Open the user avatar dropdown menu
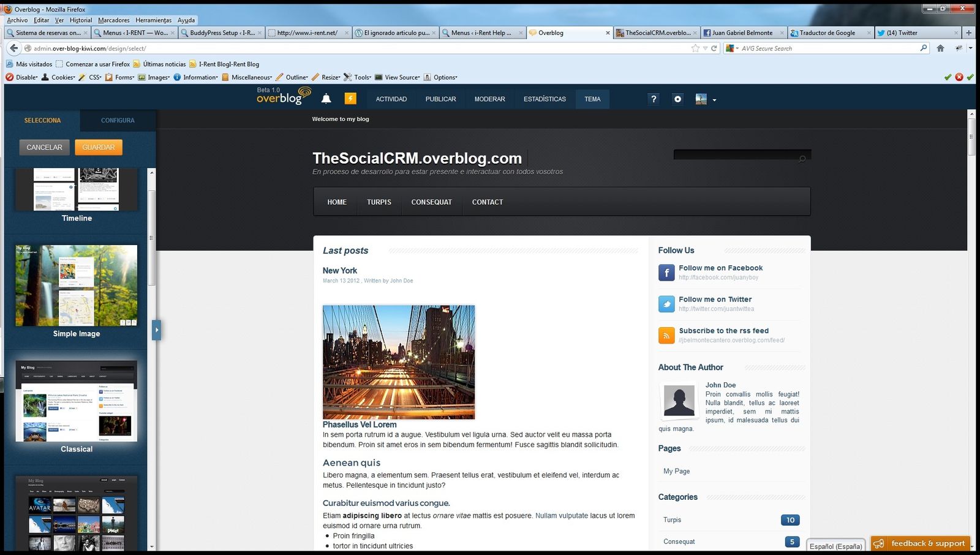 tap(706, 99)
